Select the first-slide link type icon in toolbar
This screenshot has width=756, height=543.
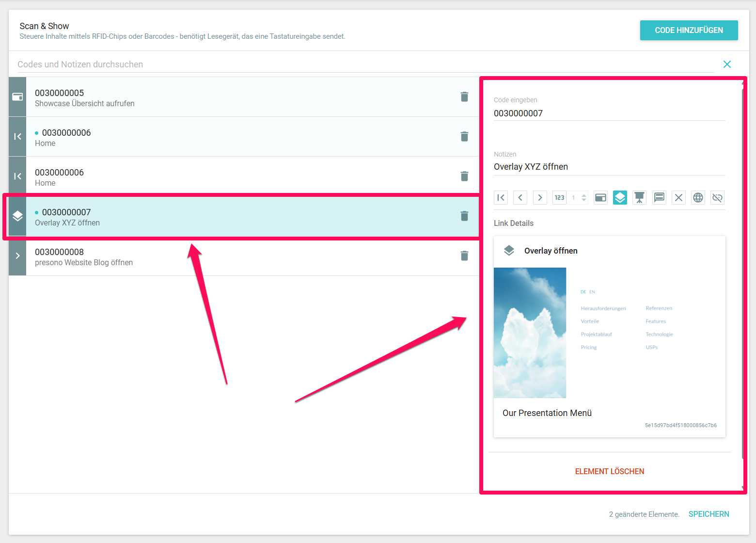(501, 198)
